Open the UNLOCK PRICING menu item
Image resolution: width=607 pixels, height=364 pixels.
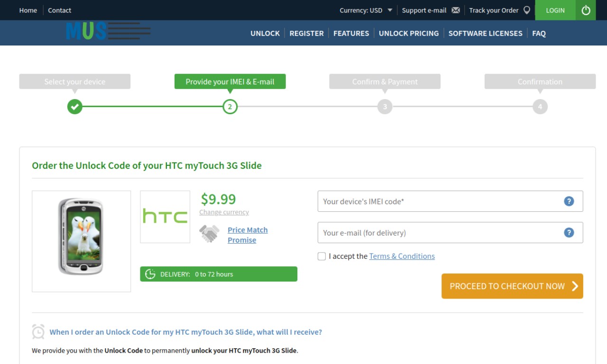pos(409,33)
